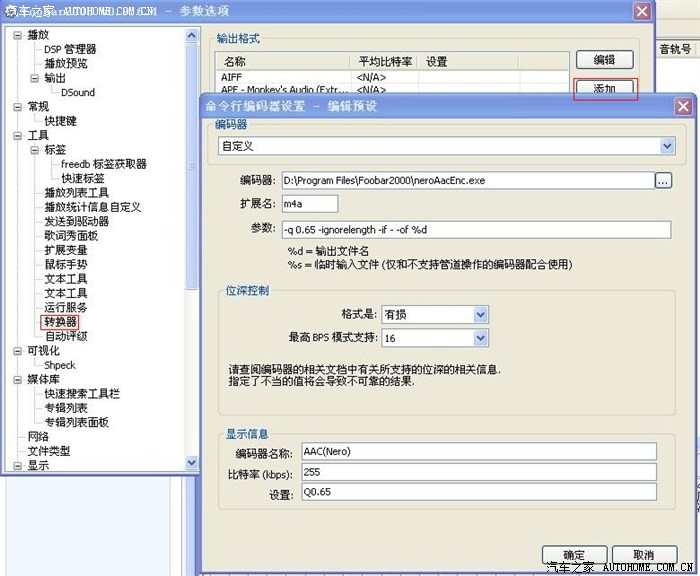Click the 编码器 path input field

(x=468, y=181)
